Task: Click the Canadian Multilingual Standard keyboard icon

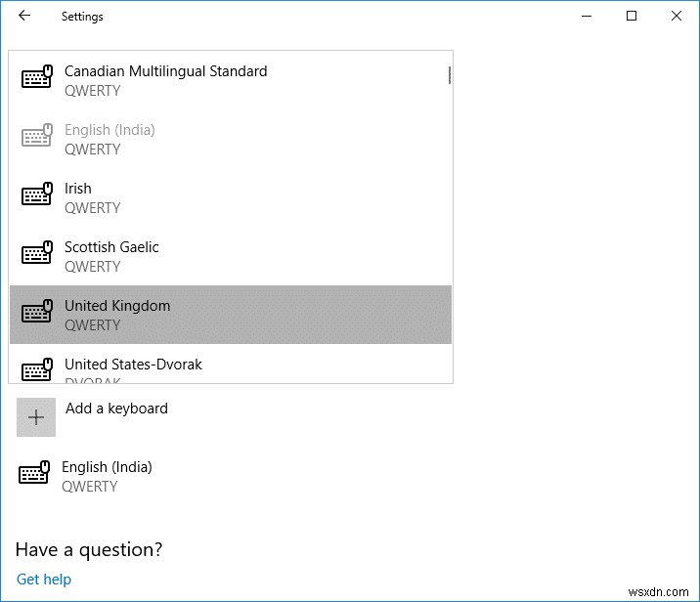Action: (37, 76)
